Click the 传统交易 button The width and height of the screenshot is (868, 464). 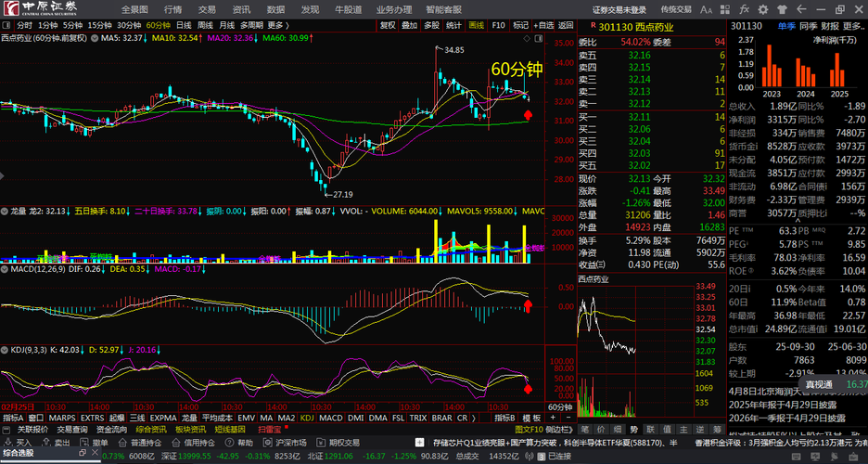[676, 9]
